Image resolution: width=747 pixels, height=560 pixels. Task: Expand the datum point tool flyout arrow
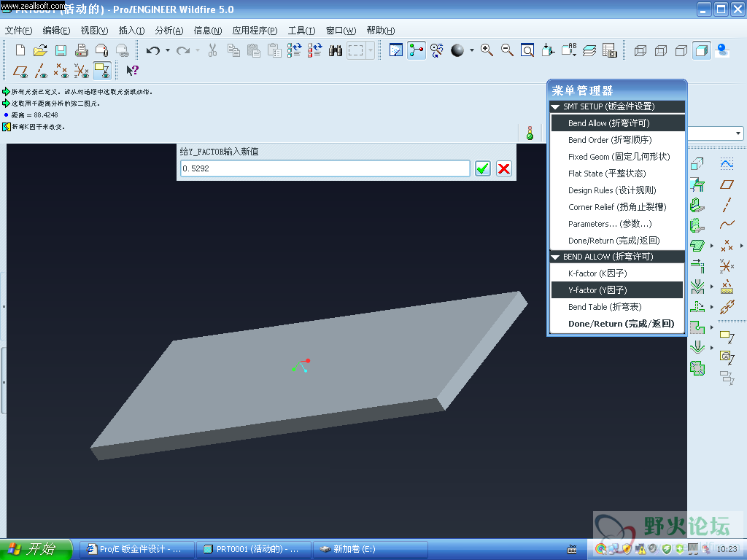coord(741,246)
